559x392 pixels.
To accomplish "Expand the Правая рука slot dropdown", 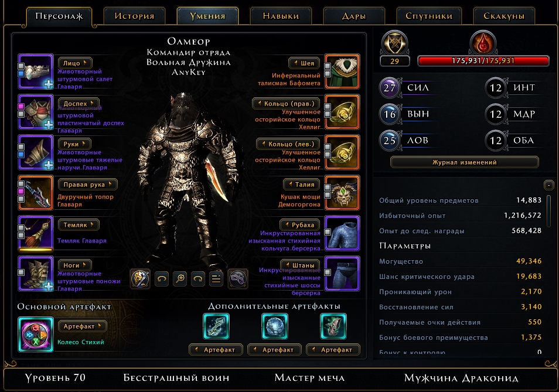I will (x=87, y=185).
